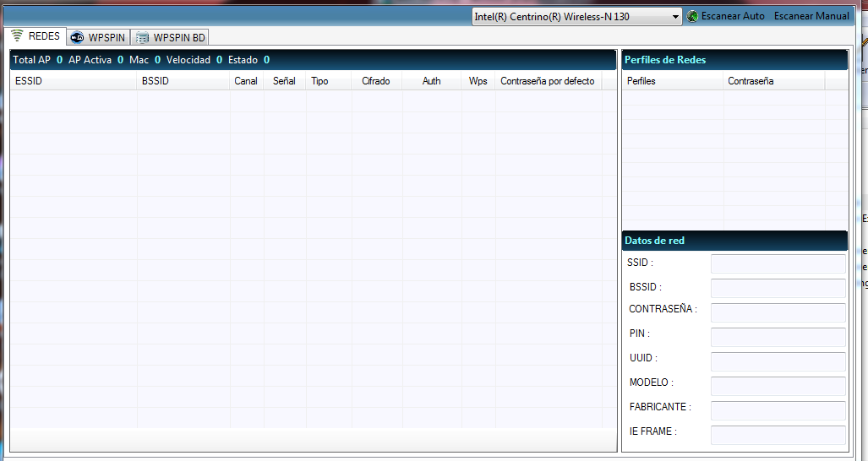Start Escanear Manual scan
Viewport: 868px width, 461px height.
point(811,16)
